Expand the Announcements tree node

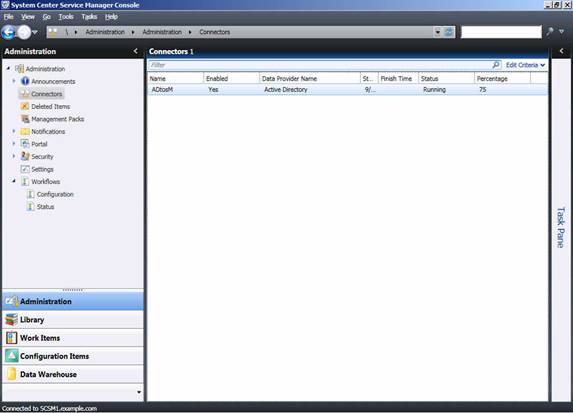pyautogui.click(x=14, y=81)
